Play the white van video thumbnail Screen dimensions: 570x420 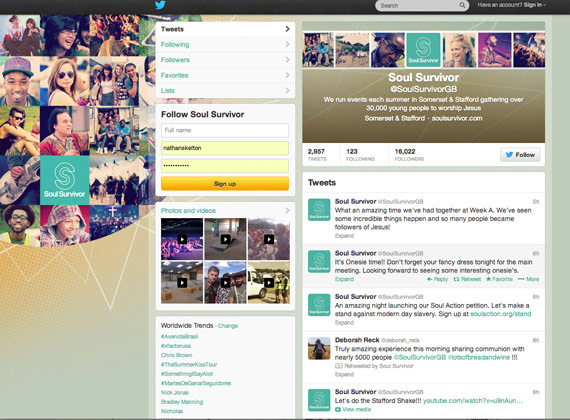[x=269, y=282]
